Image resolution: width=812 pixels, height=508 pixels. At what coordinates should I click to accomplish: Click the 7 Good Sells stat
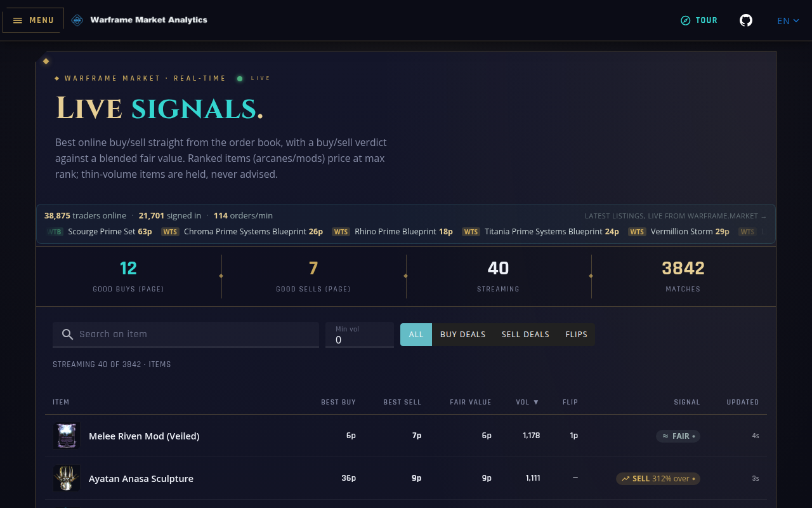coord(313,276)
